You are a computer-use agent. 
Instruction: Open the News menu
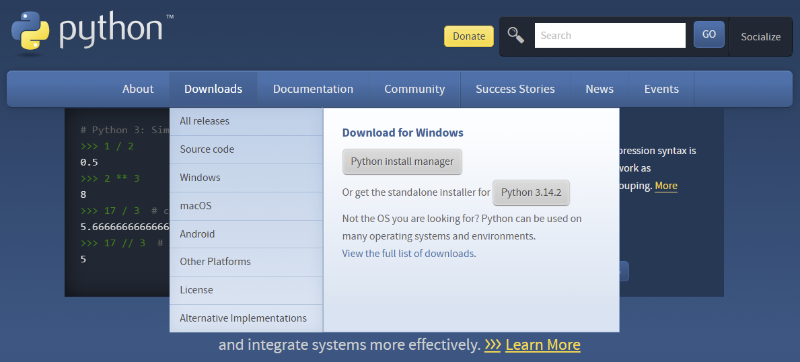[599, 89]
